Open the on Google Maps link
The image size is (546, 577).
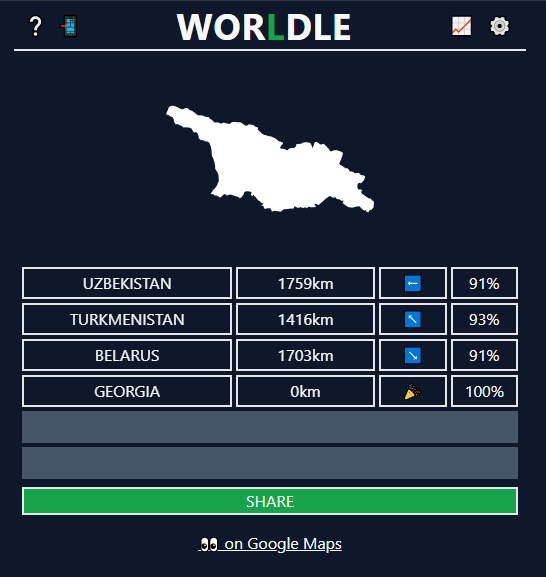pyautogui.click(x=270, y=544)
